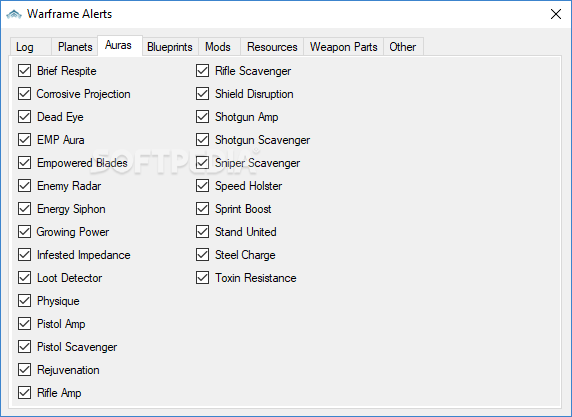
Task: Switch to the Log tab
Action: pos(30,47)
